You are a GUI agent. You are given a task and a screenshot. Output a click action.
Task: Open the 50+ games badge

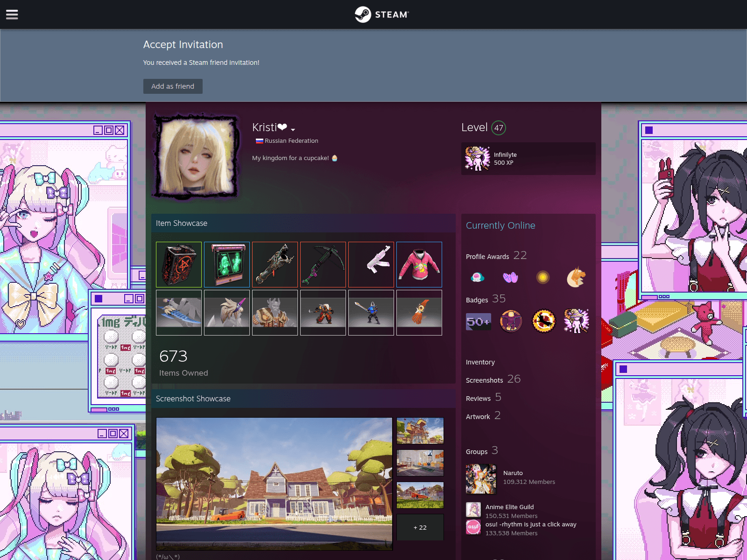(479, 322)
